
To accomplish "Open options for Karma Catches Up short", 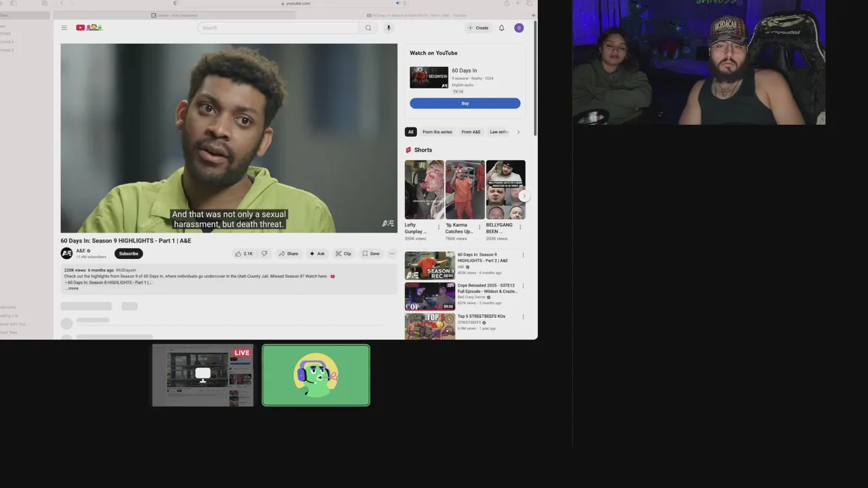I will (479, 227).
